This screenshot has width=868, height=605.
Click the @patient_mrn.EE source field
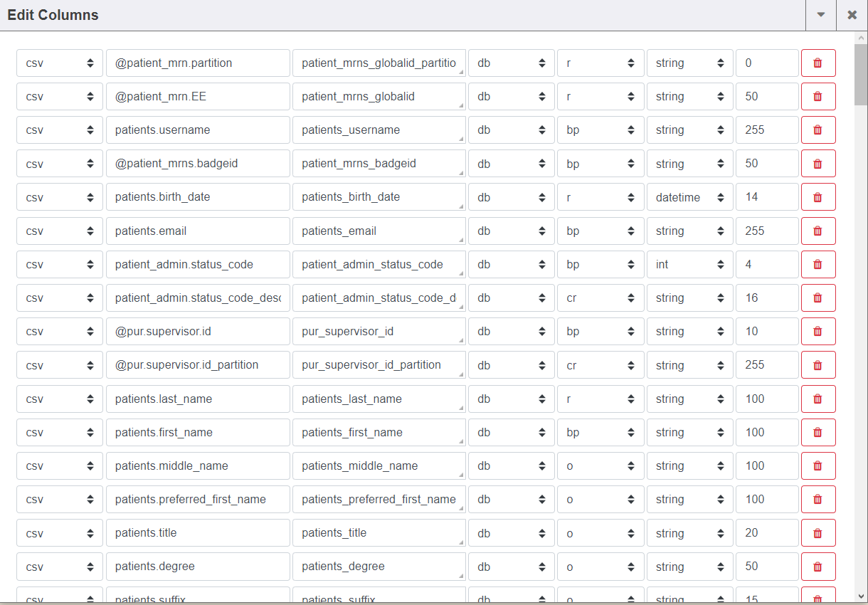197,96
